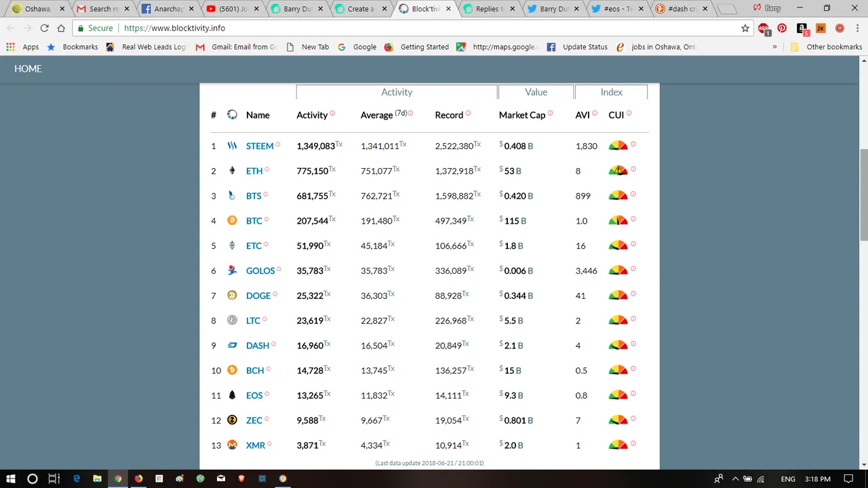This screenshot has width=868, height=488.
Task: Open Chrome from the taskbar
Action: (118, 479)
